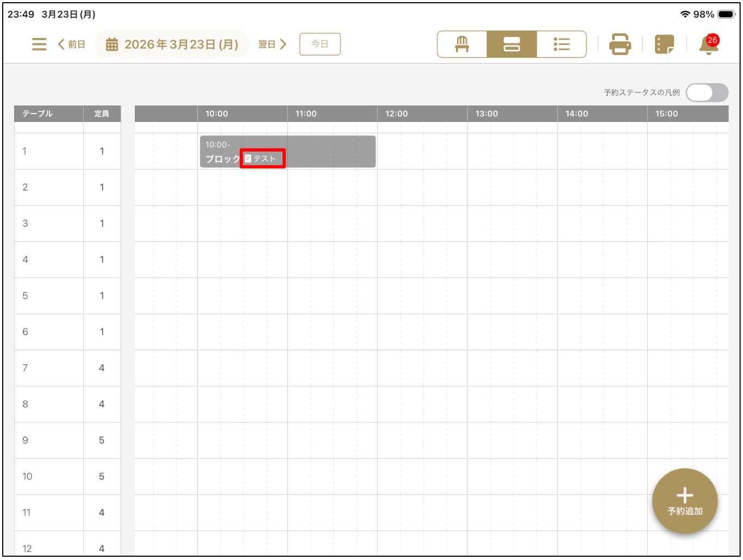Click the 定員 column header

[102, 114]
